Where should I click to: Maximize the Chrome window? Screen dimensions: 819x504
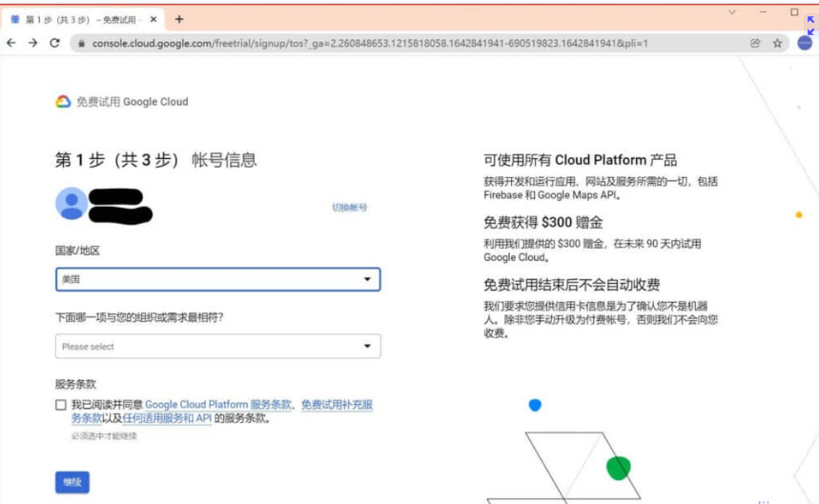point(794,12)
